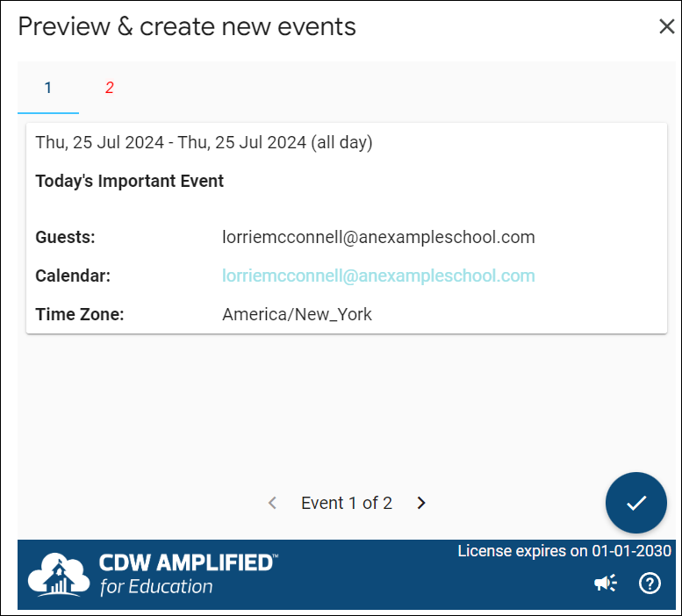Confirm creating events with the checkmark button
The height and width of the screenshot is (616, 682).
[x=635, y=503]
